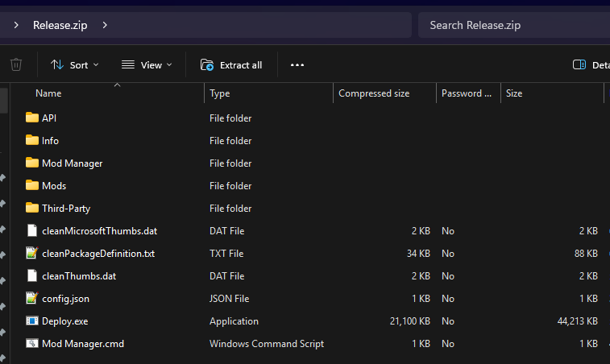Select the Info folder icon

(x=32, y=140)
